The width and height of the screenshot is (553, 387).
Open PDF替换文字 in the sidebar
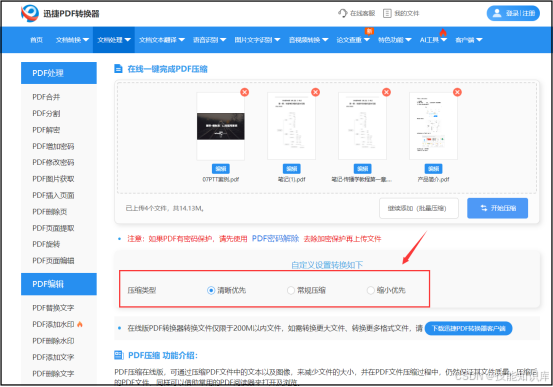coord(53,308)
